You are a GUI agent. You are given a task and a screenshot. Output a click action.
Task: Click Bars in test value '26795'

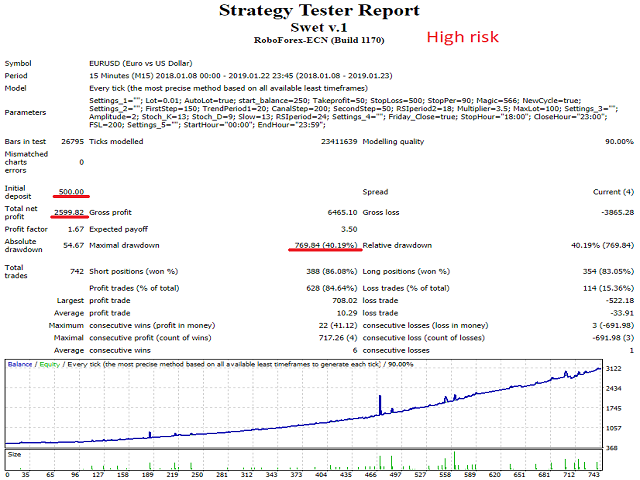[73, 142]
